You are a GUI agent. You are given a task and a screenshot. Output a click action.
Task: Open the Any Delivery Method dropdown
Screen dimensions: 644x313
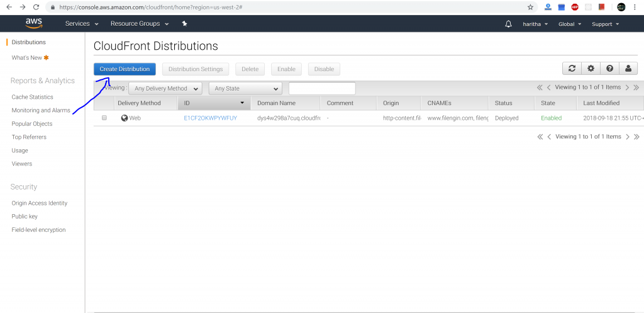pos(165,88)
